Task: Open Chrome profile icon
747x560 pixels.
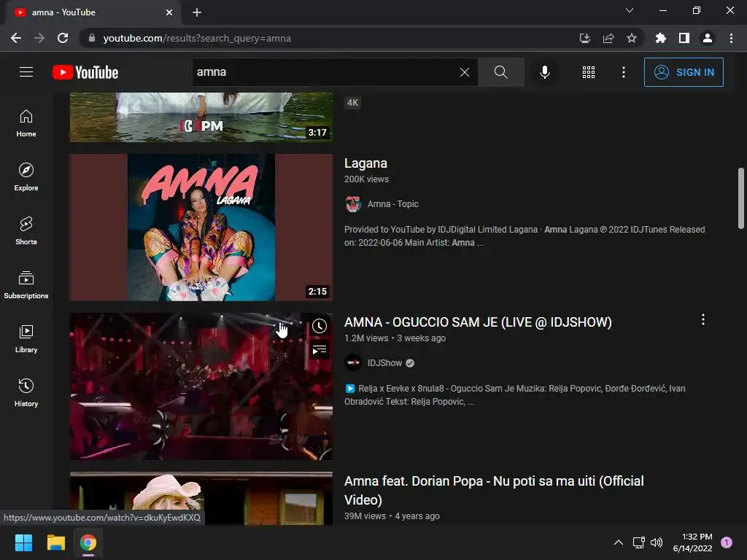Action: (708, 38)
